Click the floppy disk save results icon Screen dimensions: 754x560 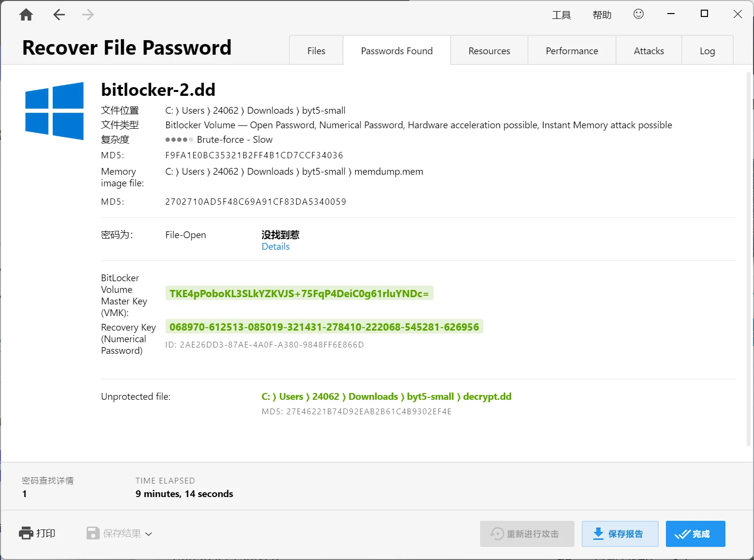(93, 533)
